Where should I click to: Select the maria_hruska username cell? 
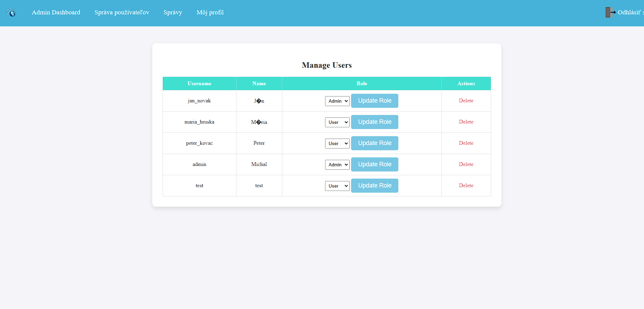pyautogui.click(x=199, y=122)
